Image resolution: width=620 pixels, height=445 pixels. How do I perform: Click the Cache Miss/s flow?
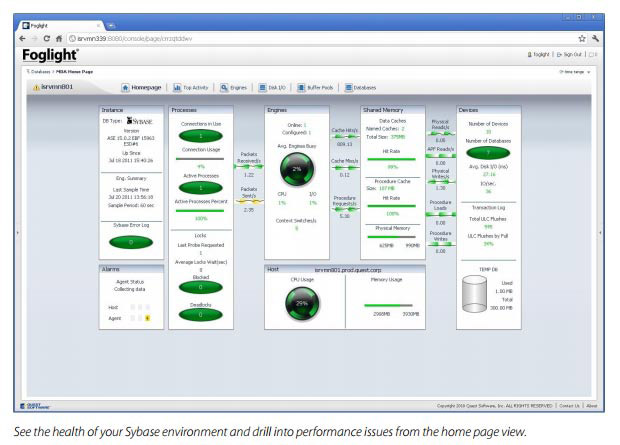tap(345, 168)
